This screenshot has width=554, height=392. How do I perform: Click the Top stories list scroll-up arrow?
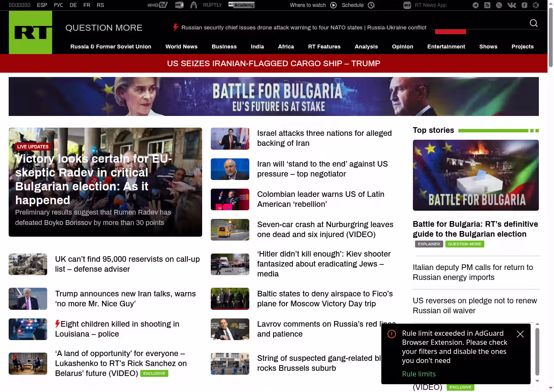coord(538,324)
